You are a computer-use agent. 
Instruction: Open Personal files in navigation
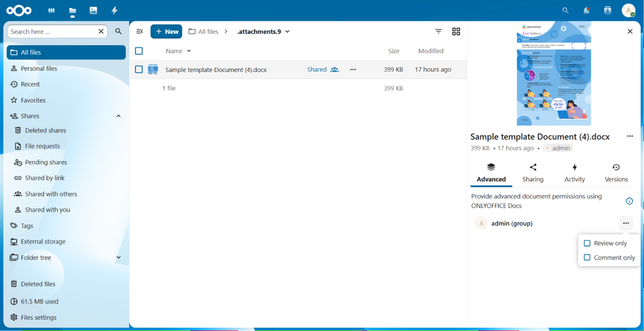[66, 68]
